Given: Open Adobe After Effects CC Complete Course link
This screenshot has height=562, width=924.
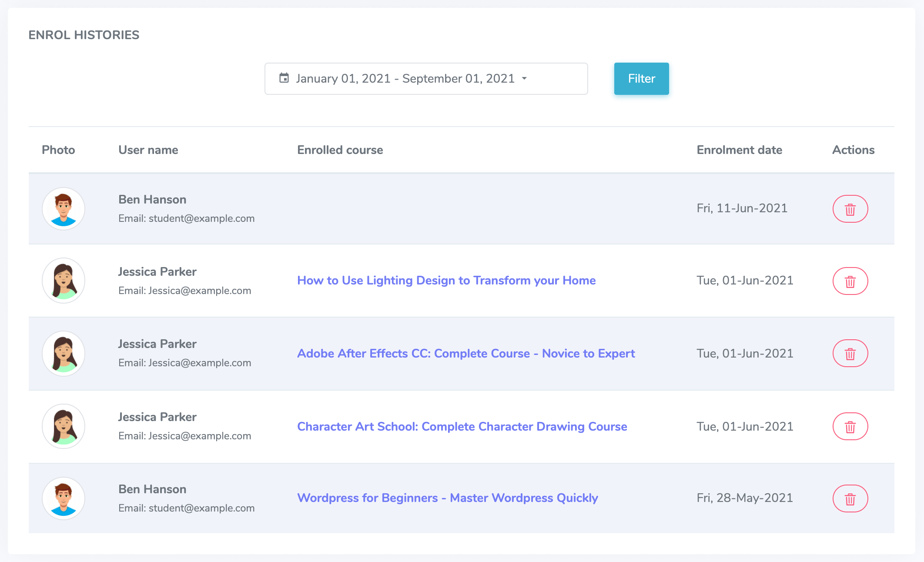Looking at the screenshot, I should [x=466, y=354].
